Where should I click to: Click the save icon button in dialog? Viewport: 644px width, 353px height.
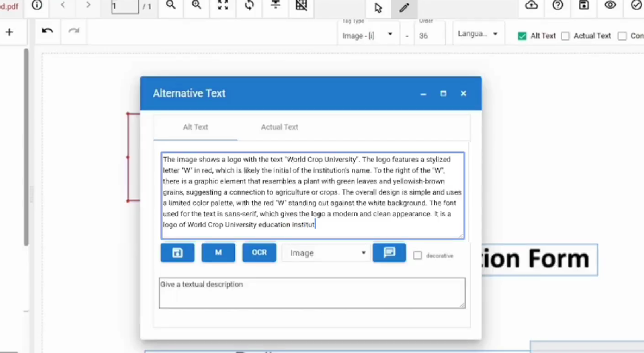177,252
